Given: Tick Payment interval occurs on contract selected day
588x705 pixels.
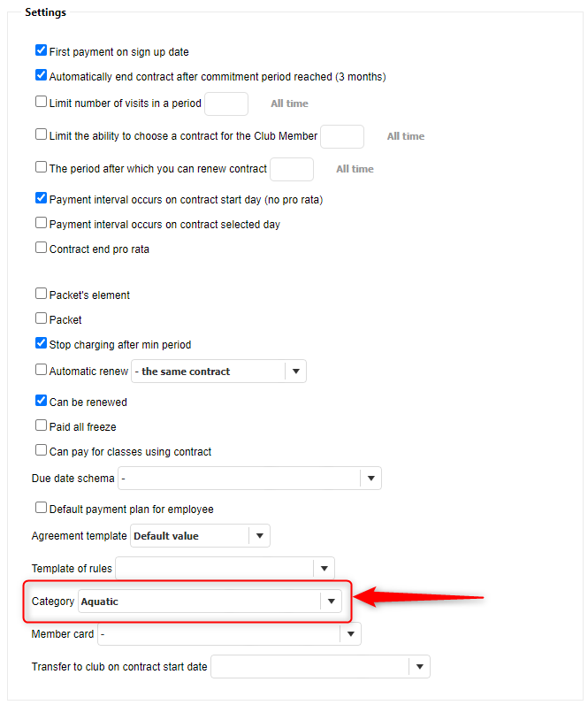Looking at the screenshot, I should point(41,223).
